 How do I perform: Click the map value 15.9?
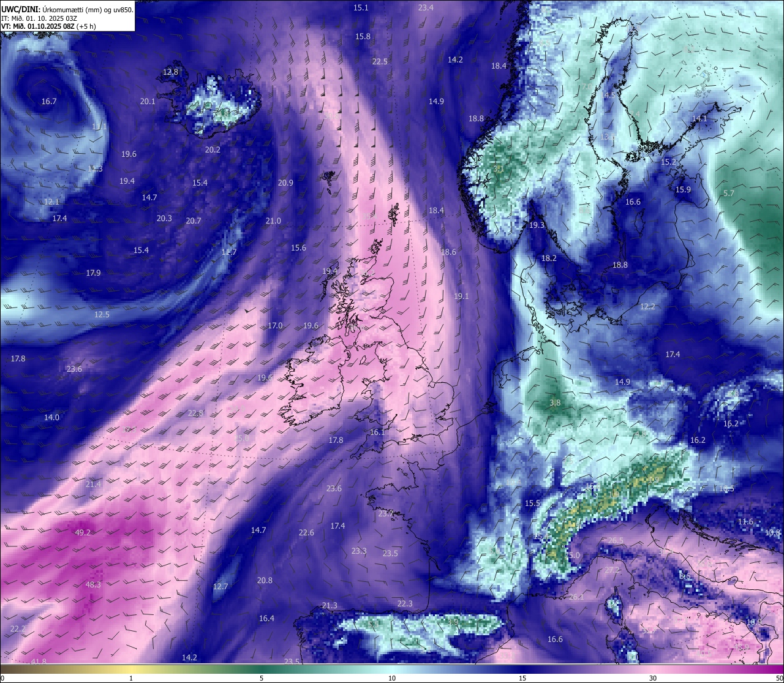(683, 189)
